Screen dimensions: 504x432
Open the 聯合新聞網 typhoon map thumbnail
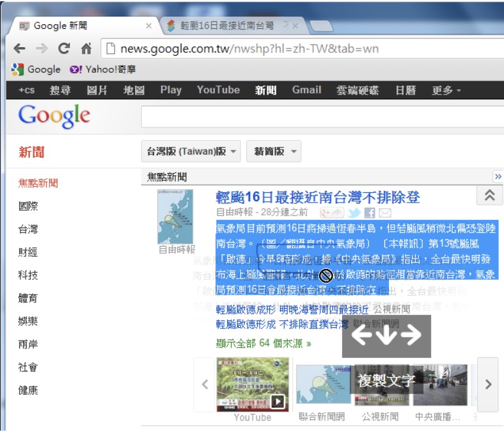[323, 385]
